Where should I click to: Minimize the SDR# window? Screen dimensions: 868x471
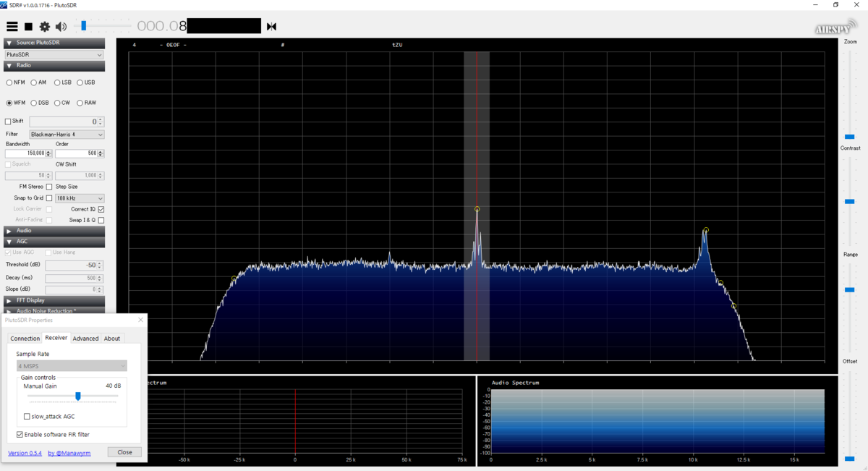[815, 5]
